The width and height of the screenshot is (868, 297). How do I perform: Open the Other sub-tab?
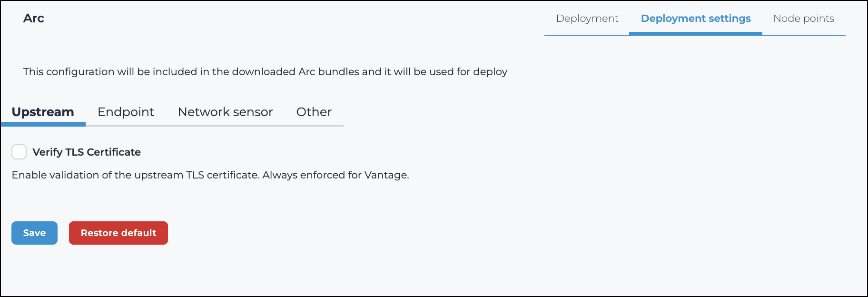tap(314, 112)
